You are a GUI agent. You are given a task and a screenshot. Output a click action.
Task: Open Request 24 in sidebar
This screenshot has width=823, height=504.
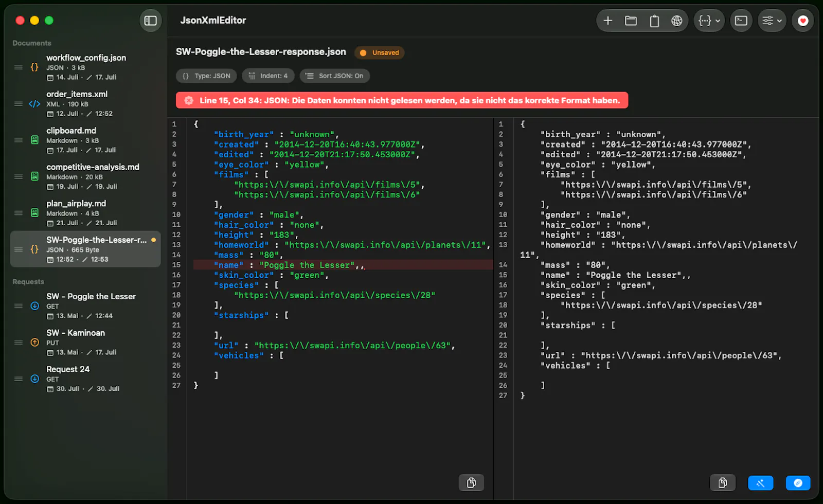point(85,379)
